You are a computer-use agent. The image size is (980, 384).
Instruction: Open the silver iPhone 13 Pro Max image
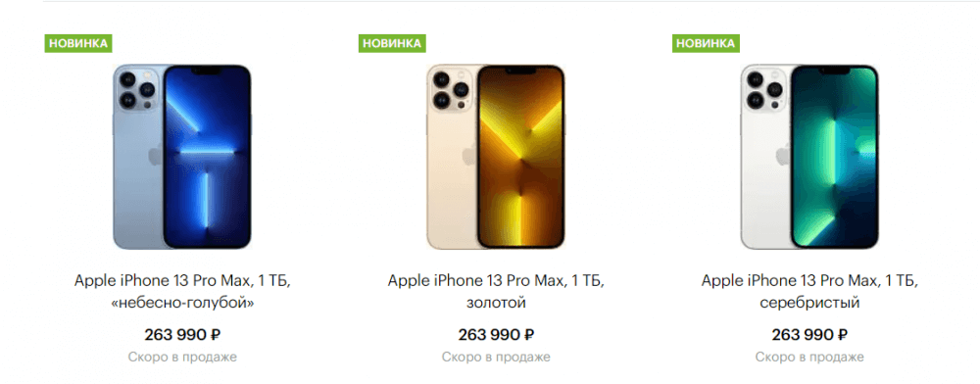click(x=809, y=157)
